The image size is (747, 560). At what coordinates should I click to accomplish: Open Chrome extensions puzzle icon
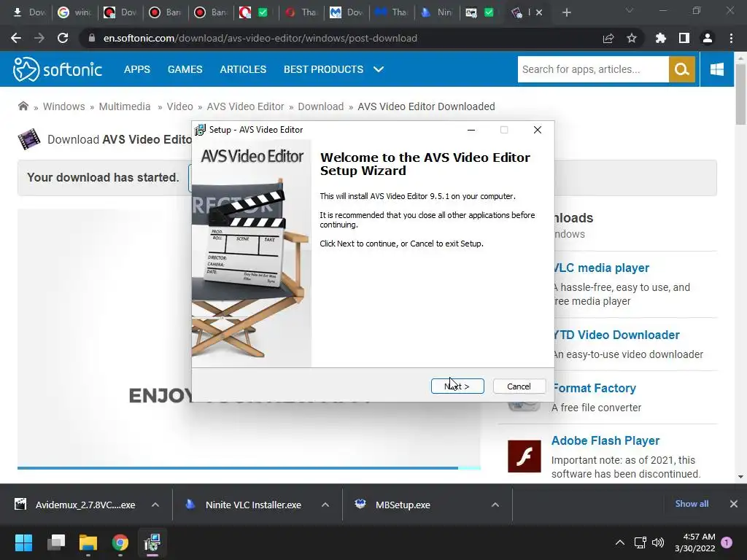coord(660,38)
